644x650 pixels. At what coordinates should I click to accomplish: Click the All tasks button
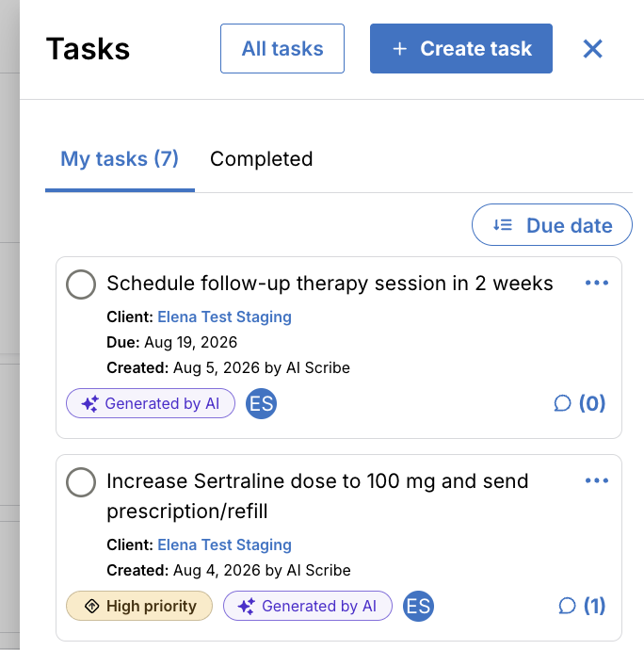click(x=282, y=48)
